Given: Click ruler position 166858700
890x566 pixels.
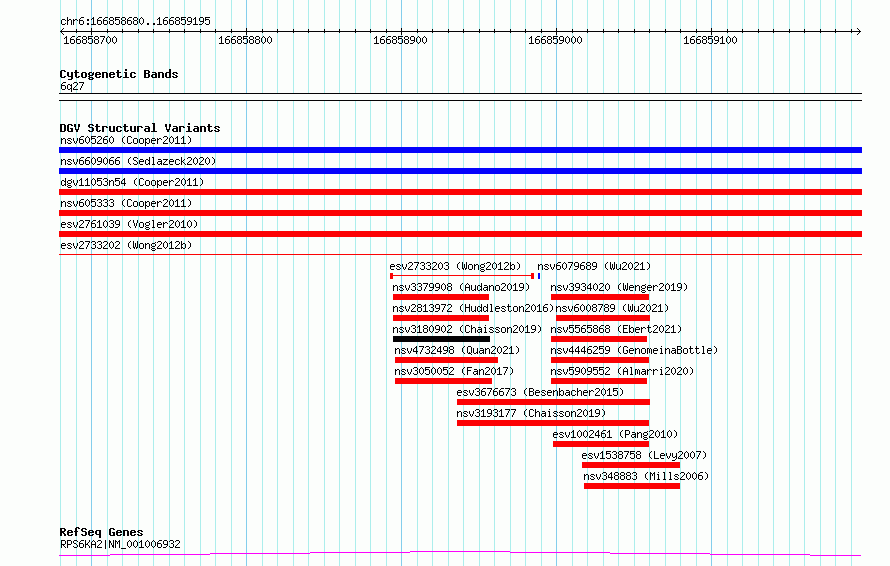Looking at the screenshot, I should point(90,40).
